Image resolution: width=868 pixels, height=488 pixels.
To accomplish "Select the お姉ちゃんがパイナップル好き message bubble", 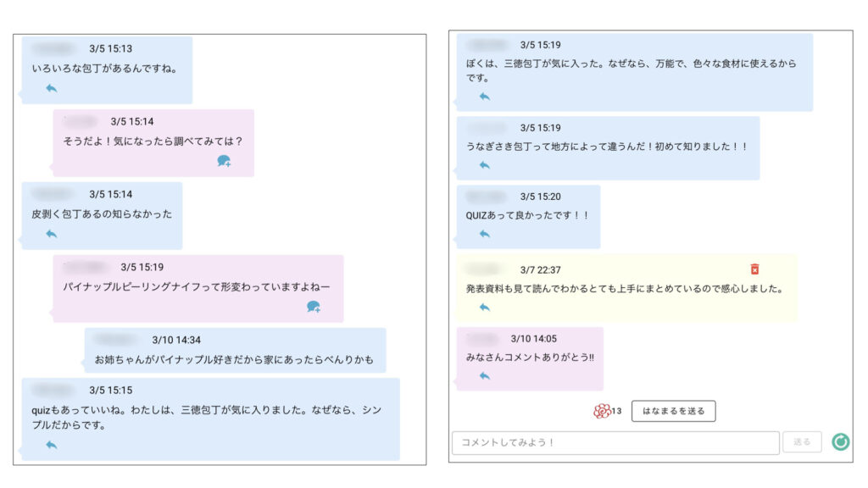I will tap(234, 351).
